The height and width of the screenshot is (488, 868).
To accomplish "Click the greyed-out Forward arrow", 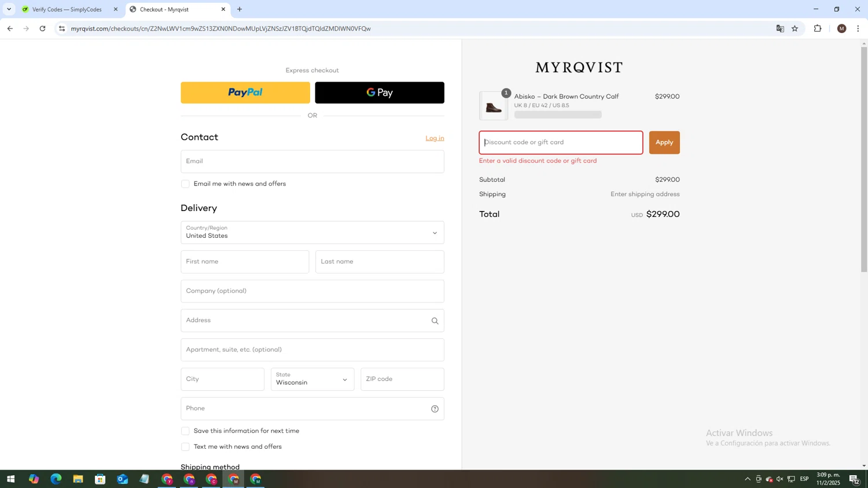I will click(x=26, y=28).
